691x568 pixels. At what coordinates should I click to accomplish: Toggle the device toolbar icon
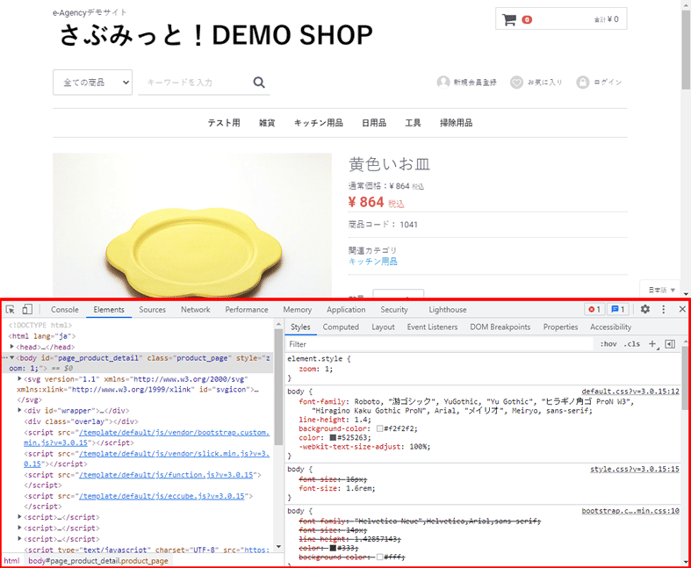27,309
